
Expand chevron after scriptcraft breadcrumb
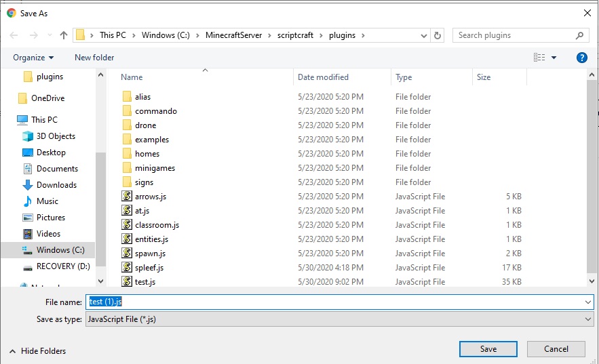pyautogui.click(x=321, y=35)
